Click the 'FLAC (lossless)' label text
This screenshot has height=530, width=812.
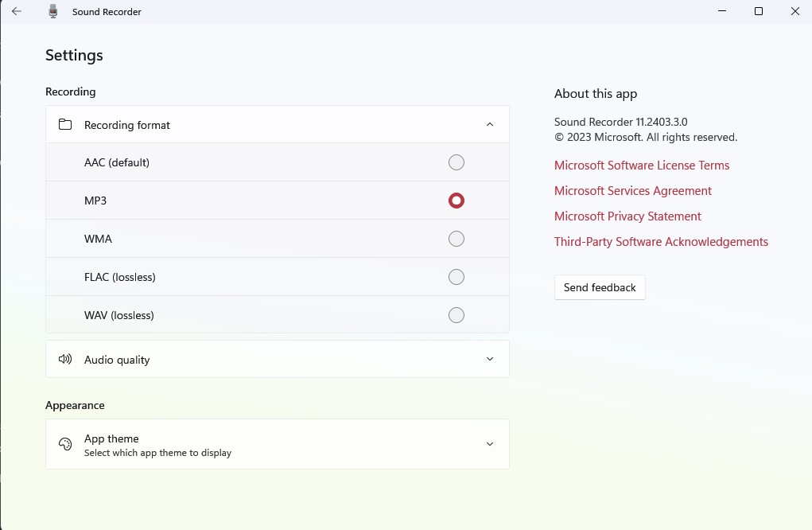tap(119, 277)
